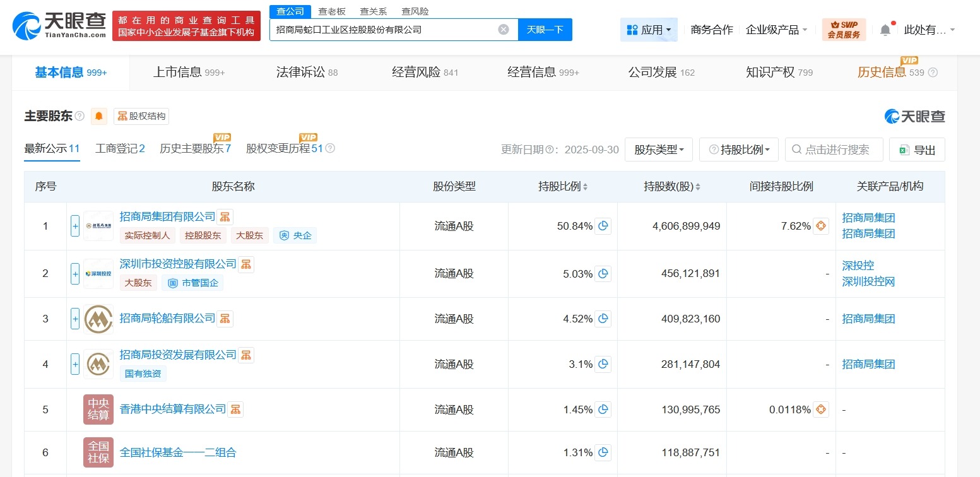The width and height of the screenshot is (980, 477).
Task: Switch to the 上市信息 tab
Action: (x=180, y=72)
